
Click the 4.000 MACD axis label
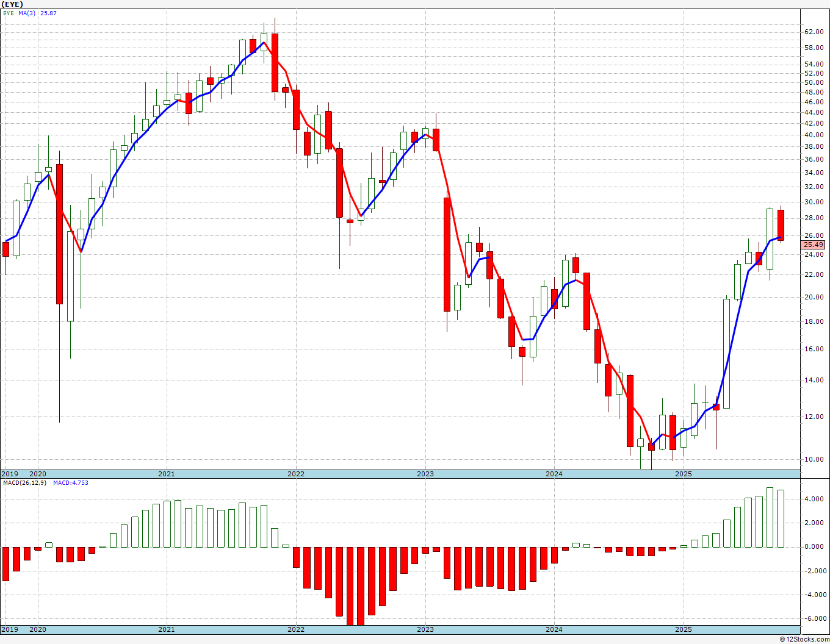point(815,499)
